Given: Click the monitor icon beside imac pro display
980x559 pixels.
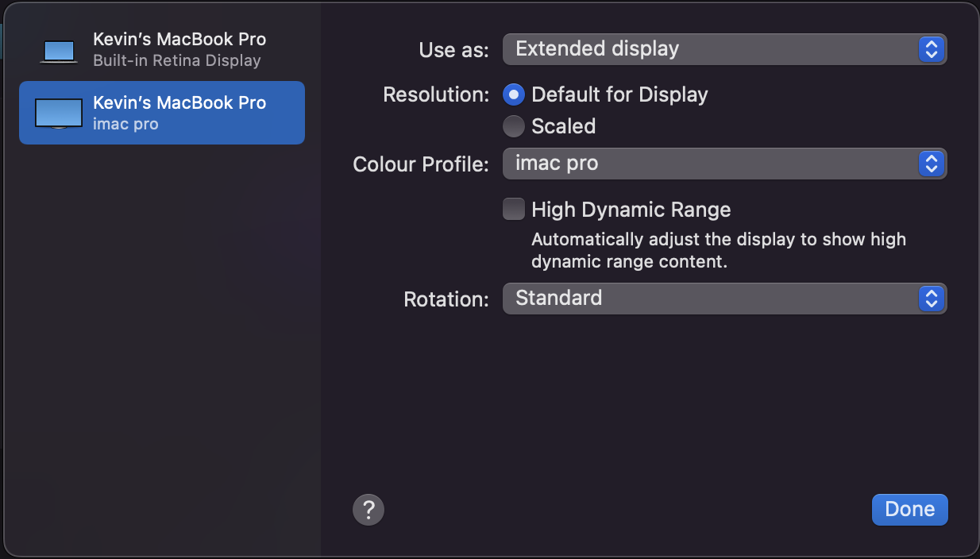Looking at the screenshot, I should click(x=59, y=114).
